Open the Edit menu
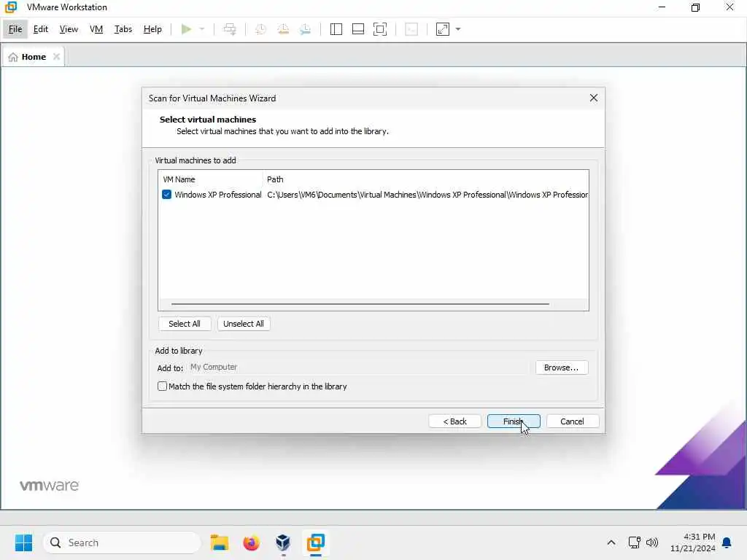Image resolution: width=747 pixels, height=560 pixels. 41,29
